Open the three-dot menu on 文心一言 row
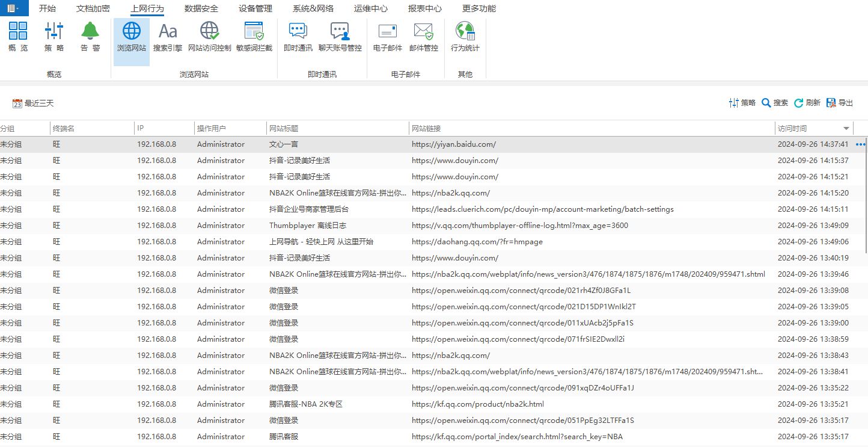 pos(860,144)
